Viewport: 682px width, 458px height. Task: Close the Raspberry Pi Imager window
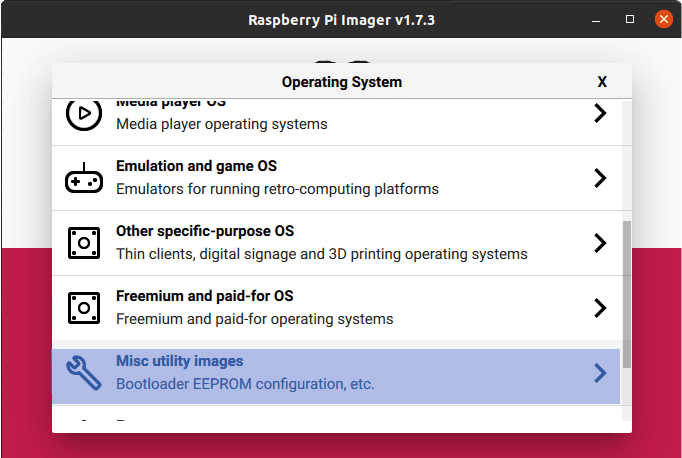pos(662,19)
